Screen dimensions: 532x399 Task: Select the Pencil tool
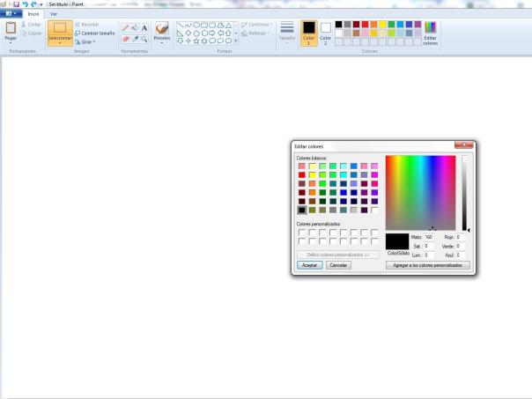tap(125, 28)
